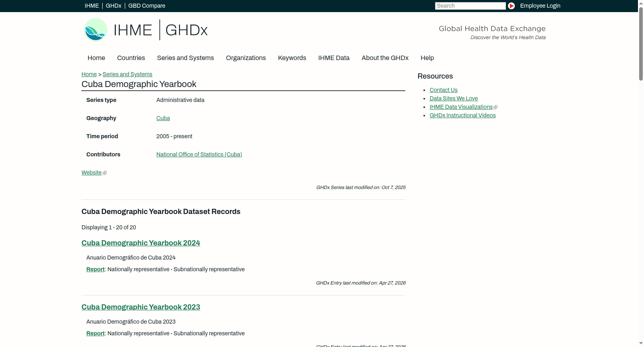Click the vertical scrollbar thumb
Image resolution: width=644 pixels, height=347 pixels.
(x=641, y=43)
